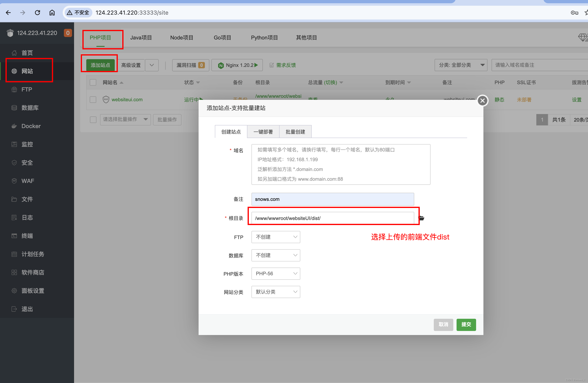Screen dimensions: 588x383
Task: Tick the checkbox beside batch operations
Action: 93,120
